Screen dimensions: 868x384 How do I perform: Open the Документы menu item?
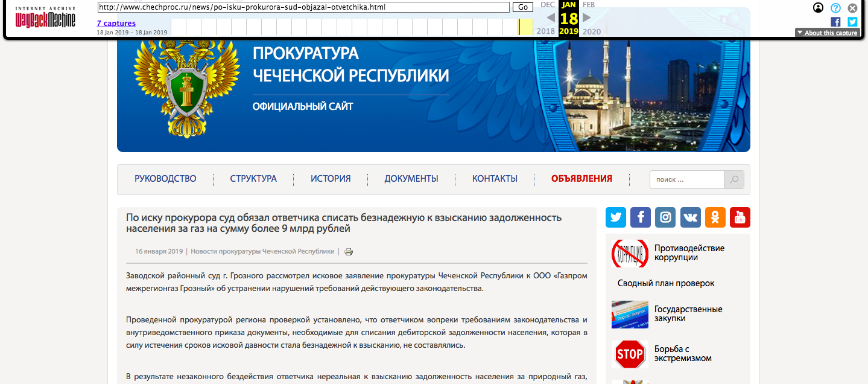411,179
